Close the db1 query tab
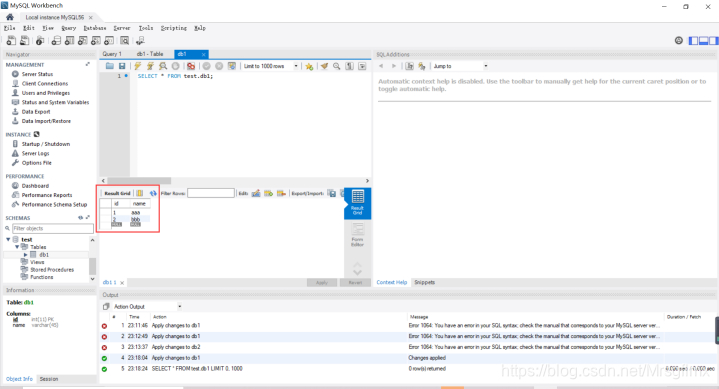The height and width of the screenshot is (389, 719). click(x=204, y=55)
